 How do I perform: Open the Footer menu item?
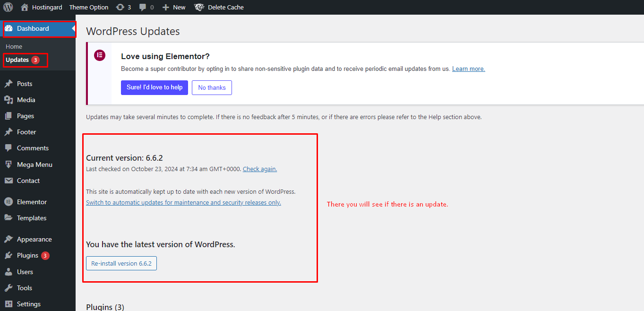point(26,132)
